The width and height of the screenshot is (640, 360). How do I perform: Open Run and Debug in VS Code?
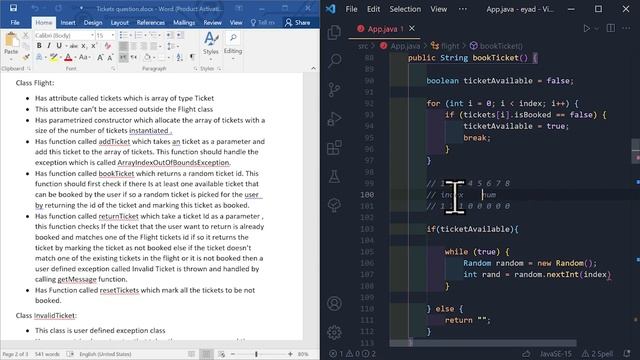click(334, 119)
